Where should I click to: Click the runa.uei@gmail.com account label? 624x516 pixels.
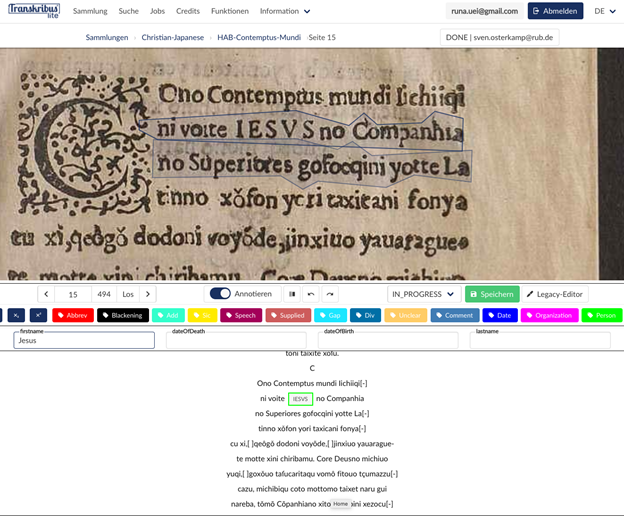tap(484, 11)
